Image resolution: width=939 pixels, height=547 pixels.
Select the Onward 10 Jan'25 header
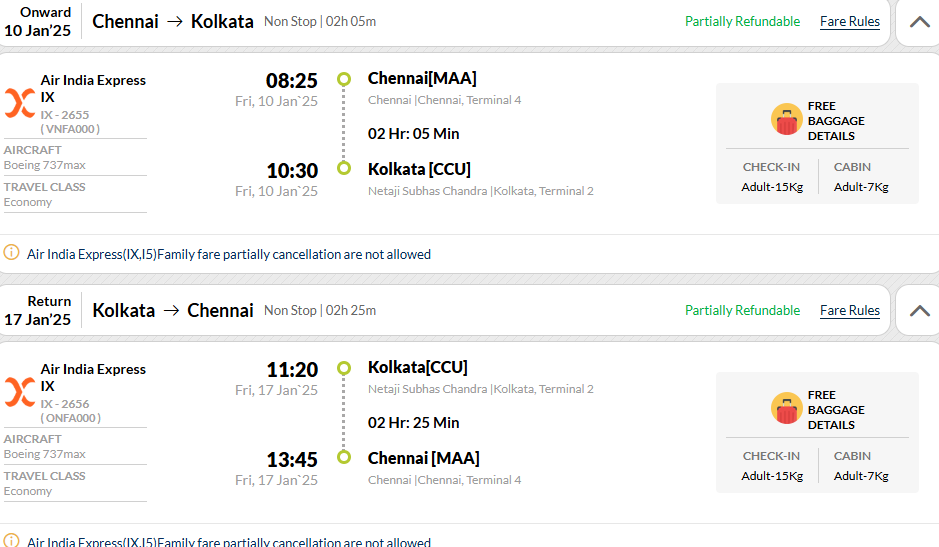tap(38, 22)
